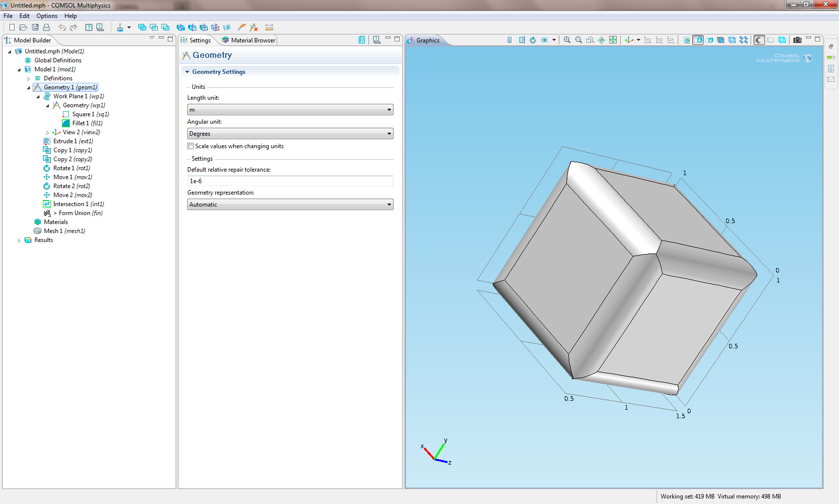Click the Measure ruler toolbar icon

269,27
